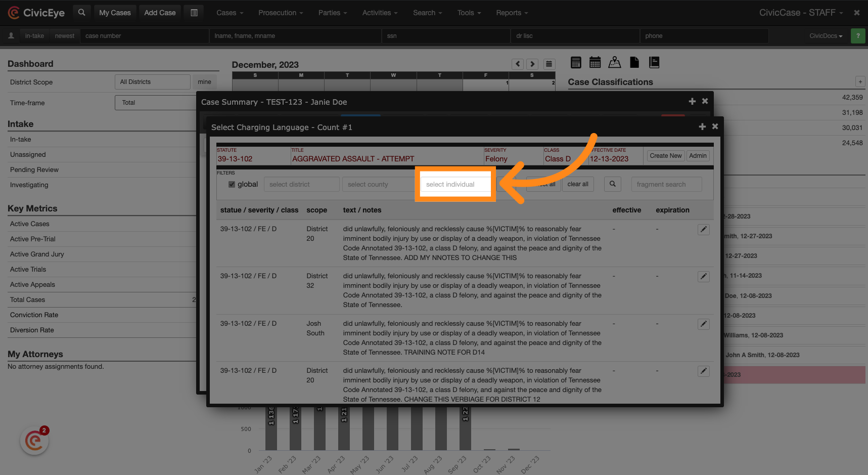Screen dimensions: 868x475
Task: Click the lname, fname, mname field
Action: pos(295,36)
